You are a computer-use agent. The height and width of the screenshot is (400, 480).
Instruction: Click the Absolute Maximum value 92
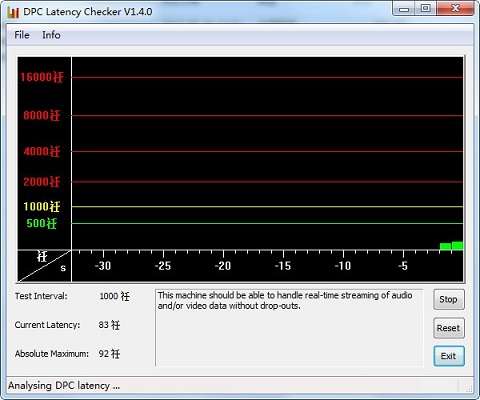(109, 354)
